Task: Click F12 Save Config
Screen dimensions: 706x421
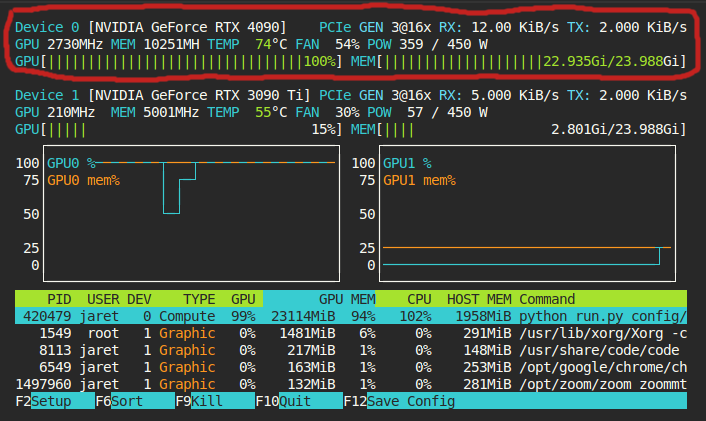Action: 515,401
